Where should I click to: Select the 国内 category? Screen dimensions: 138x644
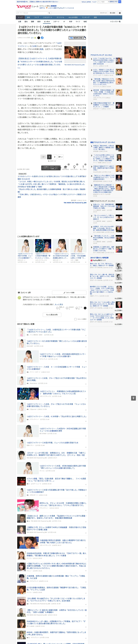click(26, 22)
